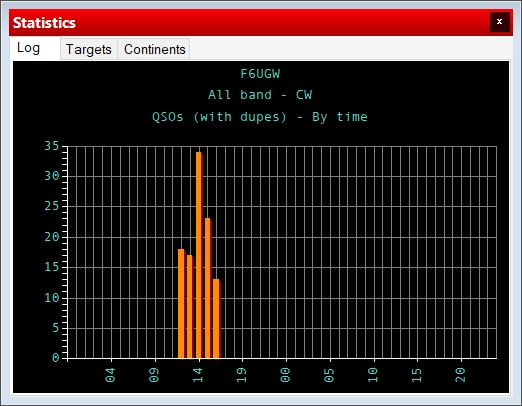The height and width of the screenshot is (406, 522).
Task: Click the 'All band - CW' subtitle
Action: coord(260,95)
